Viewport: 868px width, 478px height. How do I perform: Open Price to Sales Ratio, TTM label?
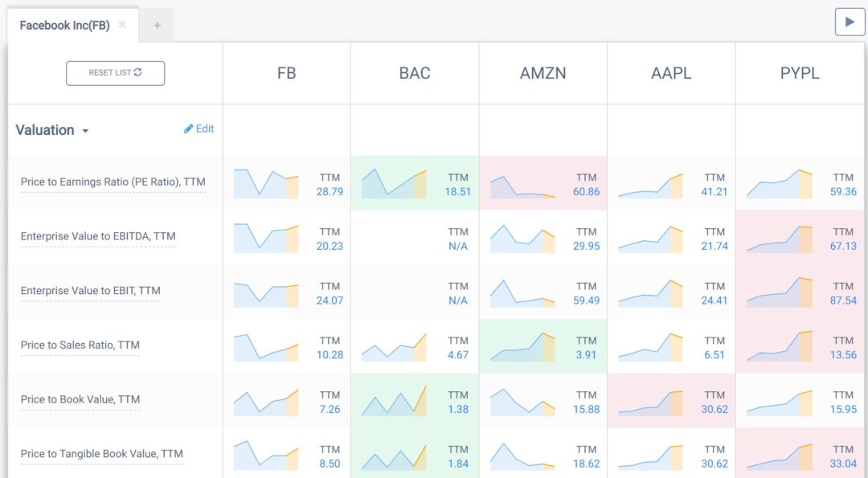pos(80,345)
